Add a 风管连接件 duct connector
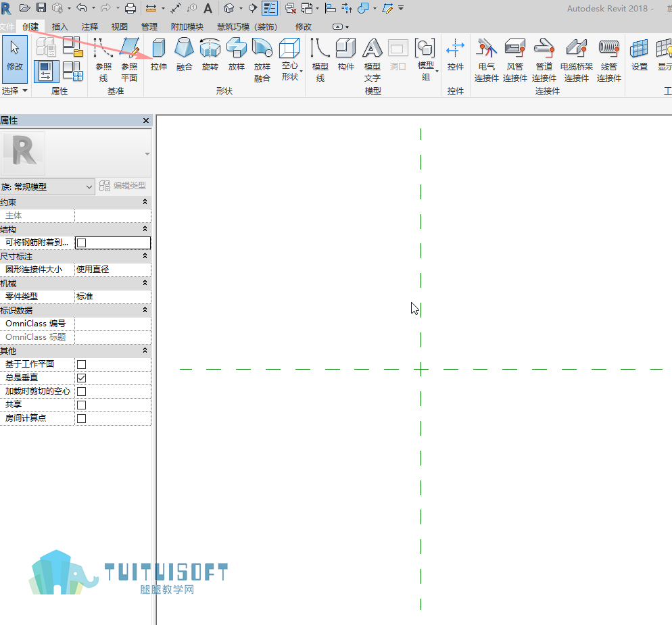The image size is (672, 625). (x=514, y=59)
